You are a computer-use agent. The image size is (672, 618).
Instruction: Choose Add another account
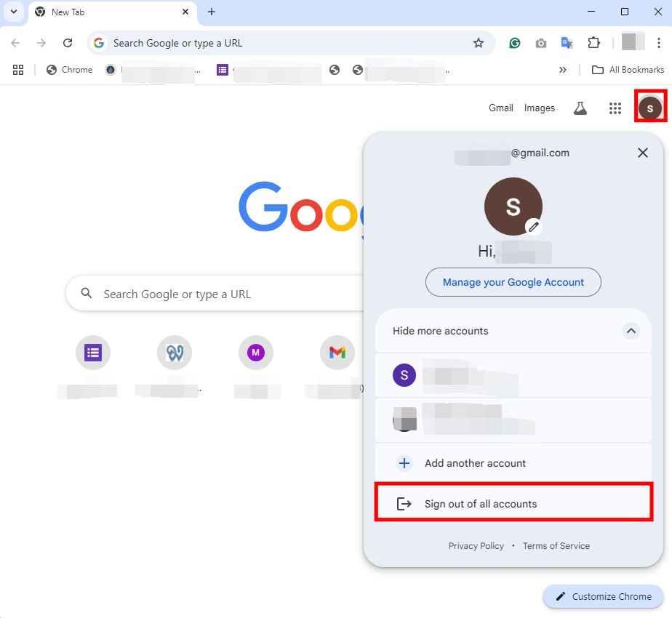(475, 463)
